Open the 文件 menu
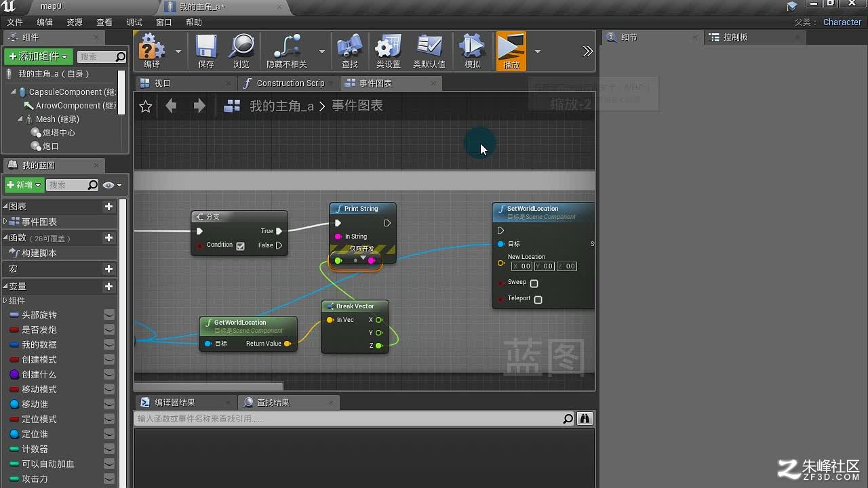This screenshot has height=488, width=868. pyautogui.click(x=15, y=22)
